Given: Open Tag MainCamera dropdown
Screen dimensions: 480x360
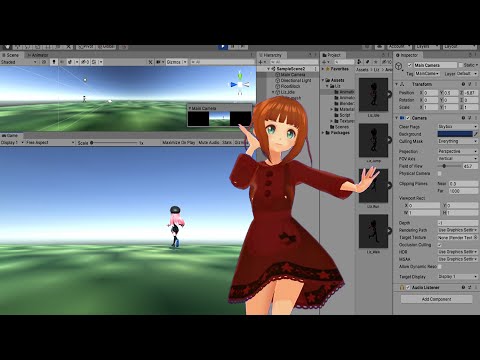Looking at the screenshot, I should click(x=428, y=73).
